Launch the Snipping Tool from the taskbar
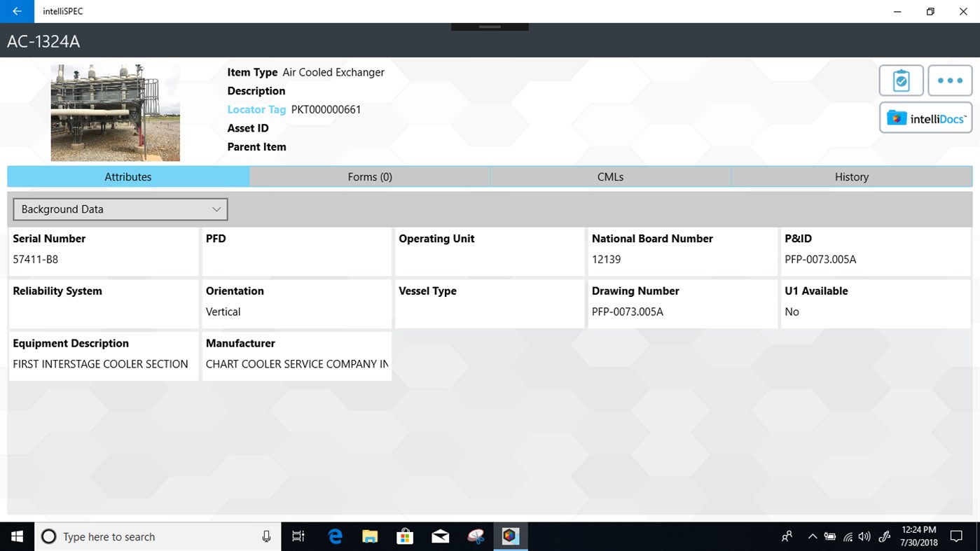Image resolution: width=980 pixels, height=551 pixels. tap(476, 536)
